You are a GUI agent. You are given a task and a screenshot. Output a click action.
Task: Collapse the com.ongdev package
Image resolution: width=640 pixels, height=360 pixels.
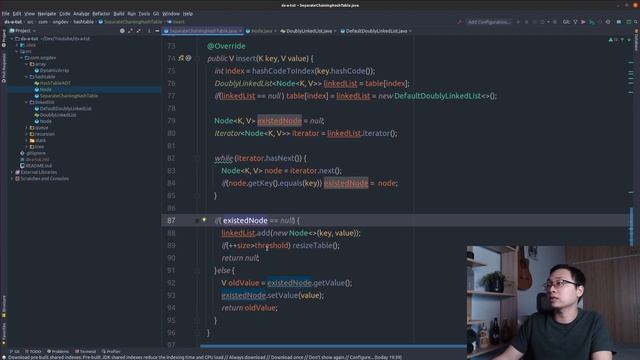point(22,58)
